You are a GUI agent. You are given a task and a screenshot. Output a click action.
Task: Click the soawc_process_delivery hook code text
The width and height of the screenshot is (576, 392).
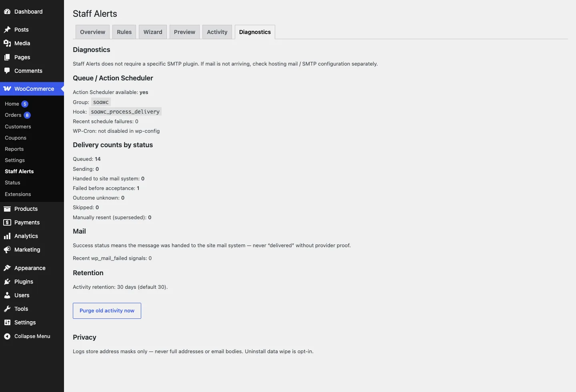(125, 112)
